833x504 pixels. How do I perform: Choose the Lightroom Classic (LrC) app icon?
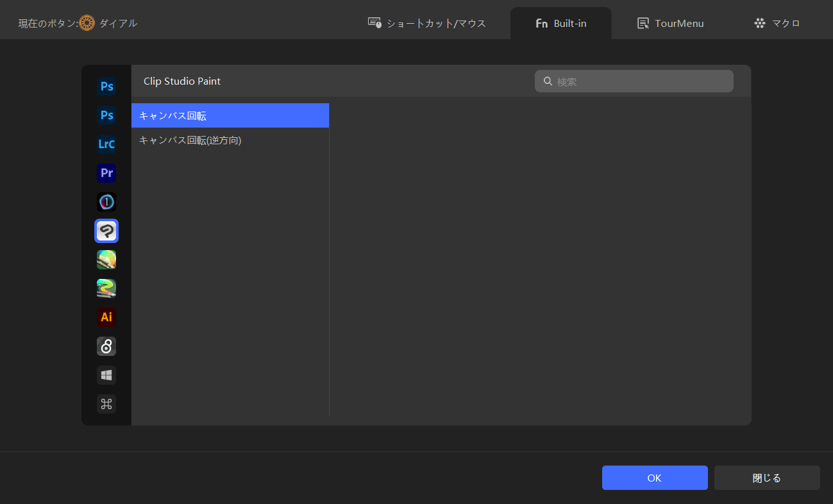click(106, 144)
